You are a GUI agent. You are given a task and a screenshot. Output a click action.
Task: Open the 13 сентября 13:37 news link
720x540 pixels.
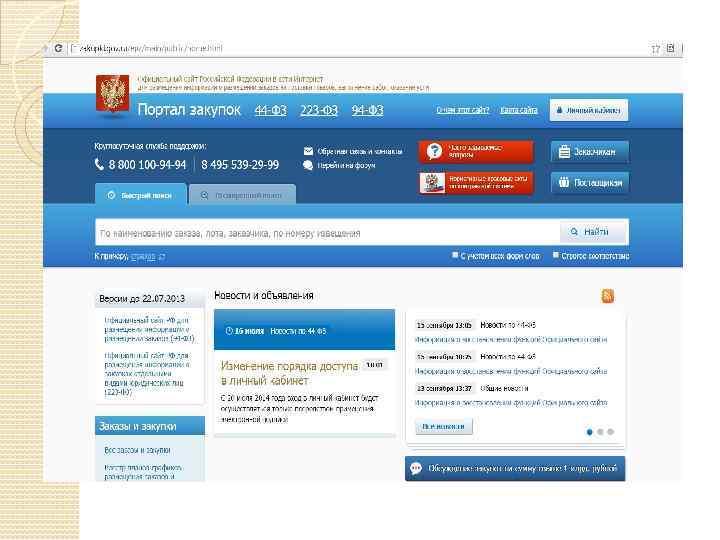point(511,403)
